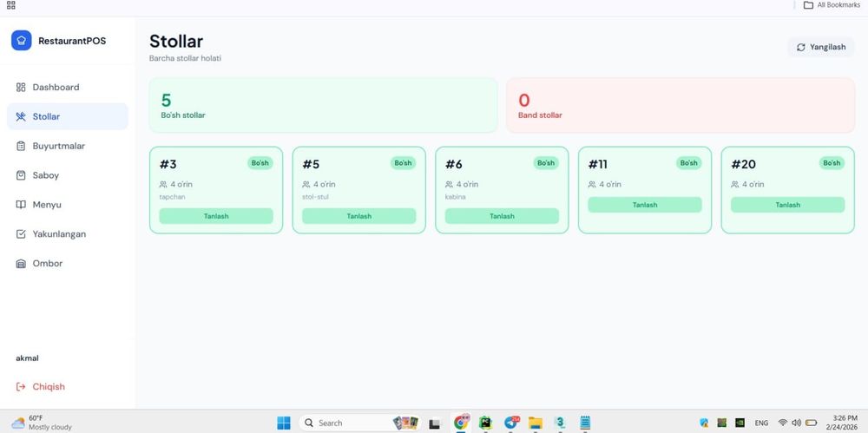The width and height of the screenshot is (868, 433).
Task: Open Telegram from the taskbar
Action: (511, 423)
